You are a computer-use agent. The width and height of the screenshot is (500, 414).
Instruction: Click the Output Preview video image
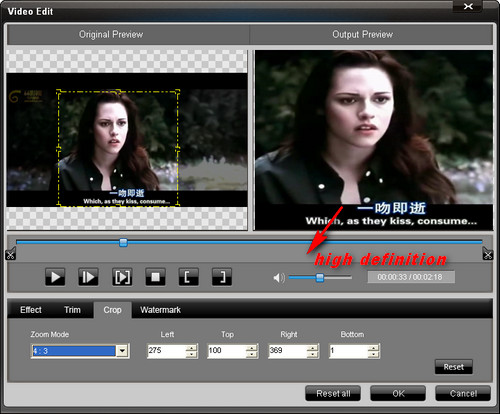373,140
